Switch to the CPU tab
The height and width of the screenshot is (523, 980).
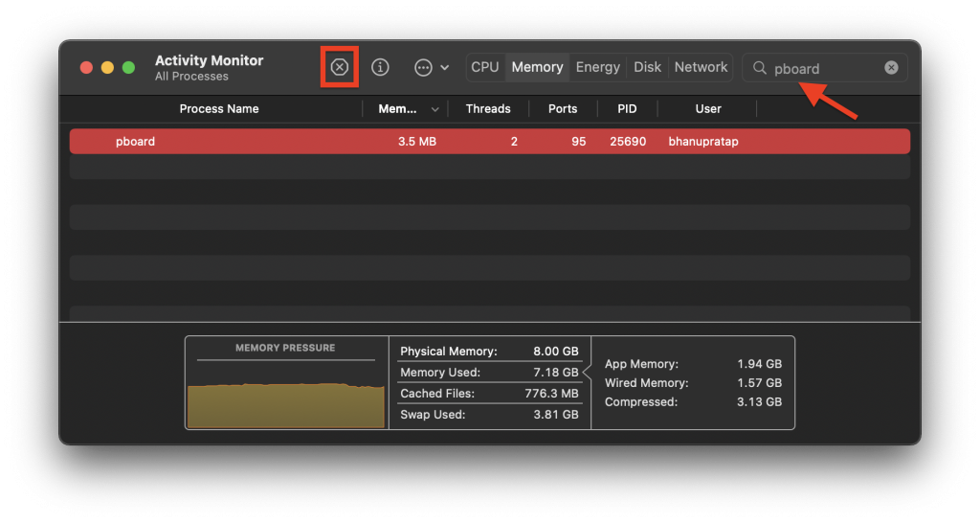click(x=485, y=67)
